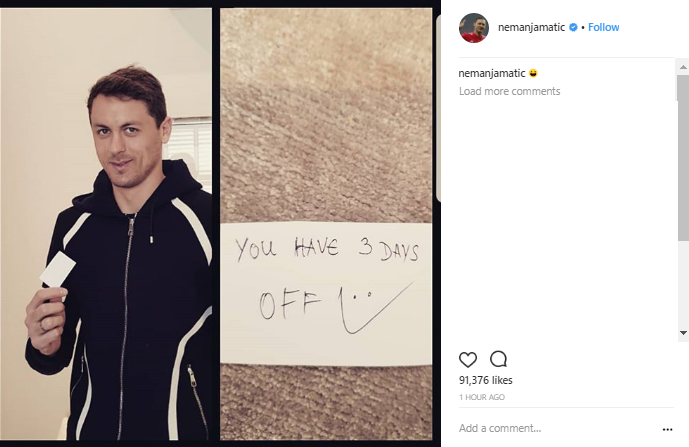689x447 pixels.
Task: Like the post with heart icon
Action: [468, 360]
